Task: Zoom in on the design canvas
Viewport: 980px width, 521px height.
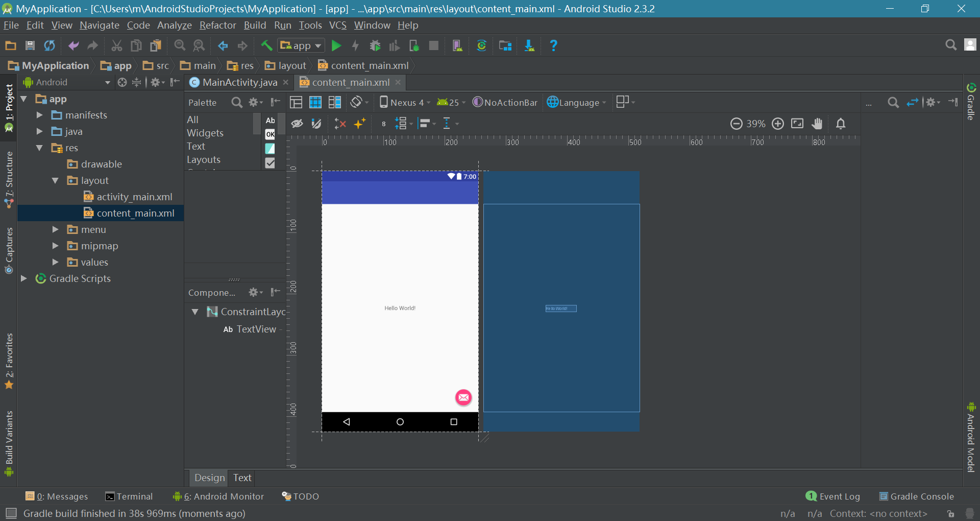Action: tap(778, 124)
